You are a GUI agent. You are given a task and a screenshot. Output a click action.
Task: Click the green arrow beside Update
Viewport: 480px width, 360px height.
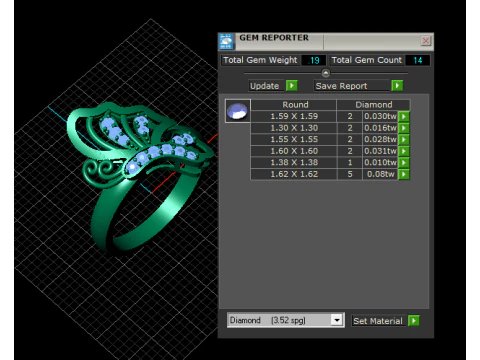[292, 86]
